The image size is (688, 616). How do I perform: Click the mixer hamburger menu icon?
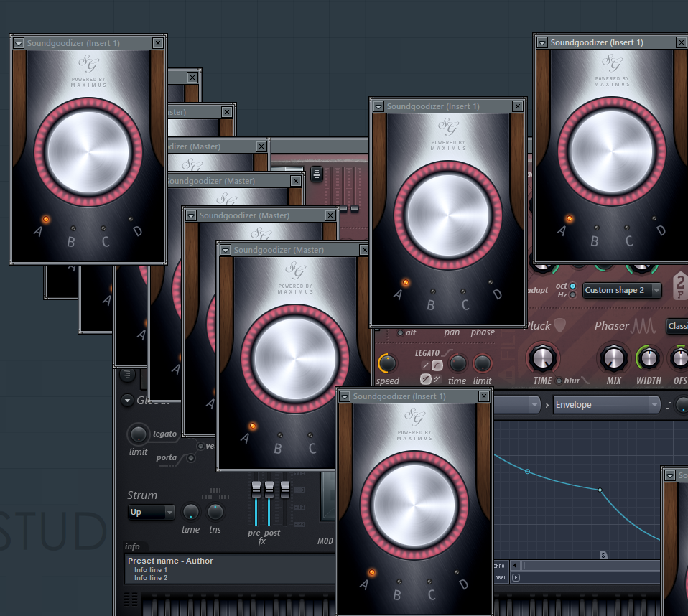317,174
